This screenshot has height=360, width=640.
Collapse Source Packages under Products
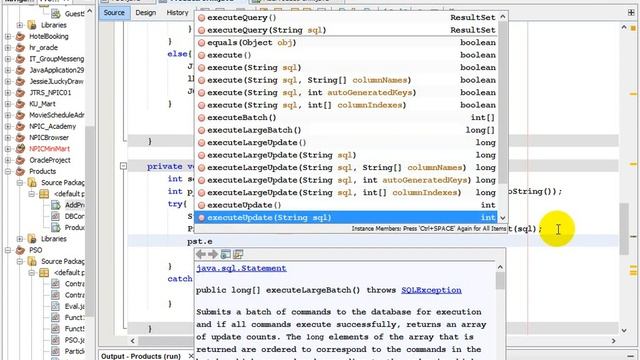pos(20,182)
